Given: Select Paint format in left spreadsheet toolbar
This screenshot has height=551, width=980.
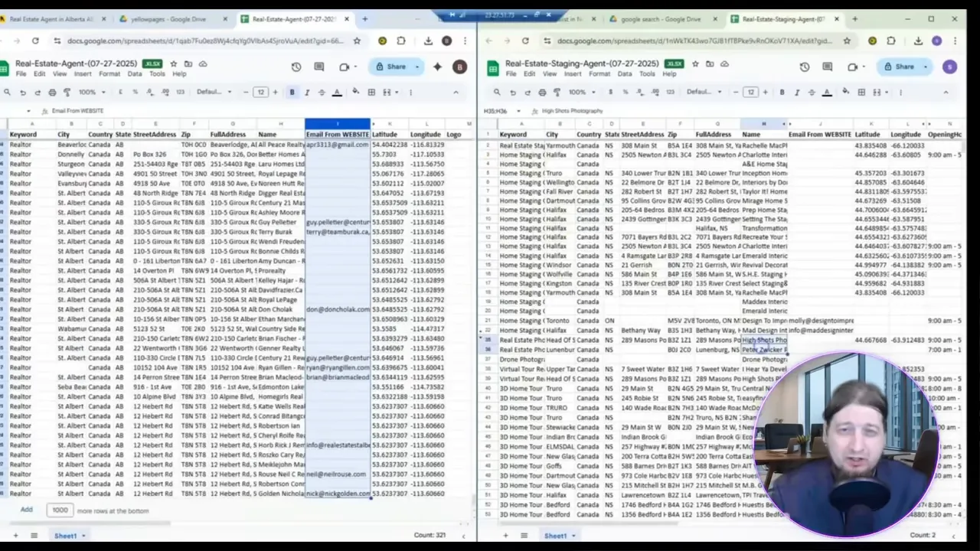Looking at the screenshot, I should 67,92.
